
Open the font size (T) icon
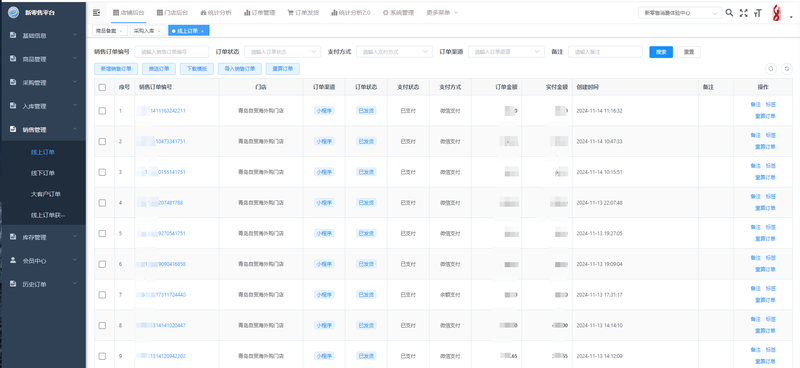758,13
